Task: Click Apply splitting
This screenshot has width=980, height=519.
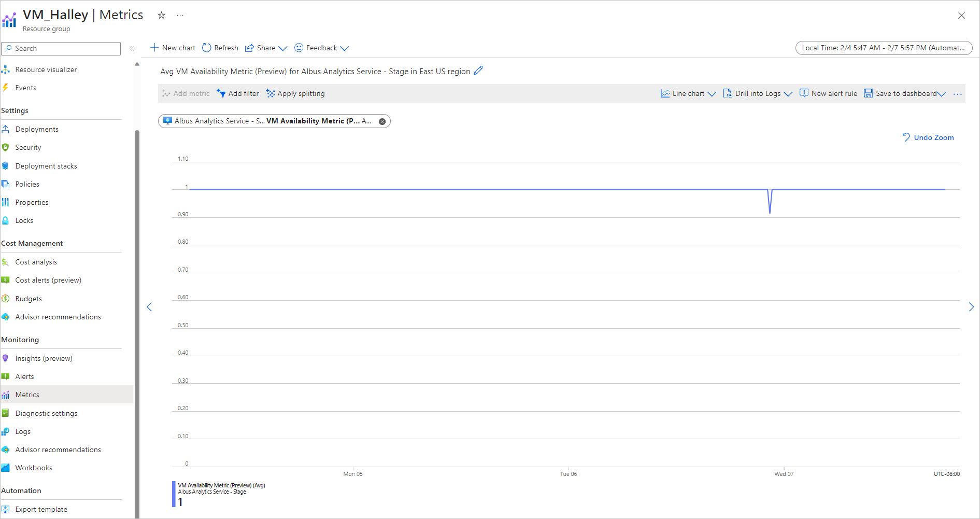Action: (295, 93)
